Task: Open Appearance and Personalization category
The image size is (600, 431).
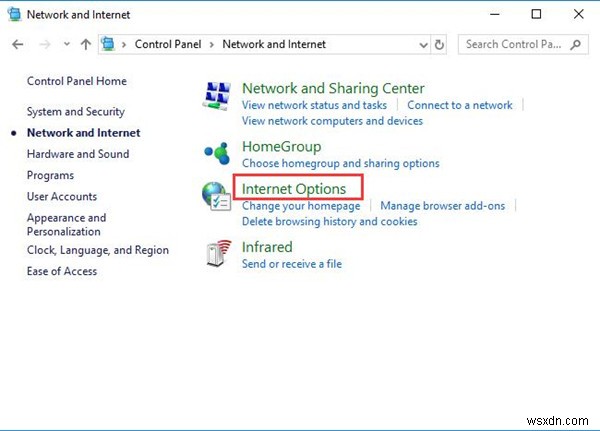Action: [66, 224]
